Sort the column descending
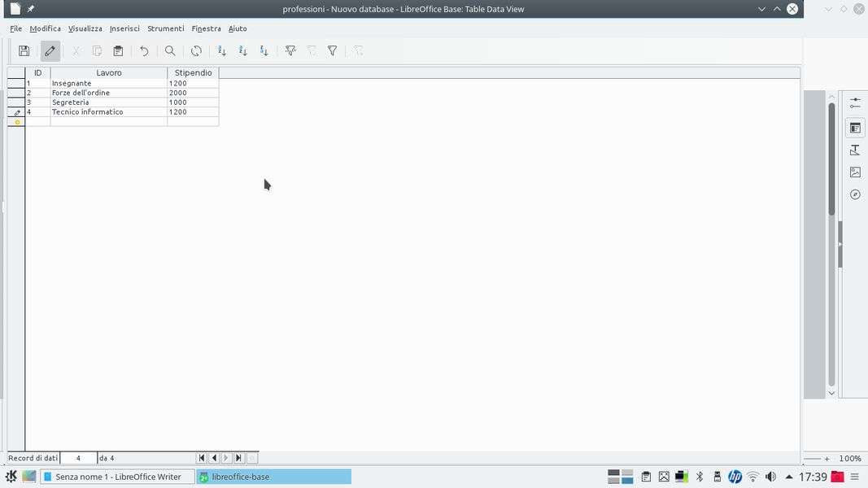868x488 pixels. click(264, 51)
